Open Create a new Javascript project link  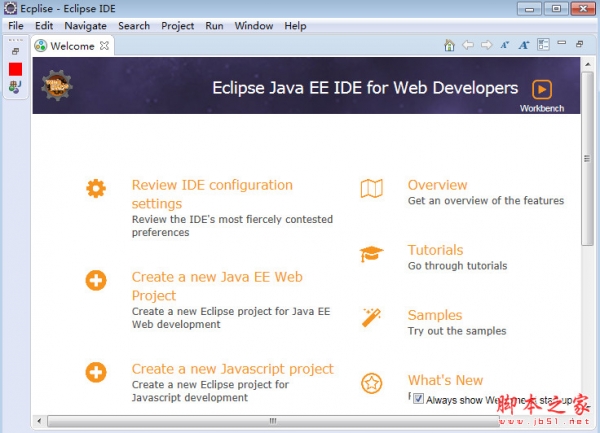coord(232,369)
